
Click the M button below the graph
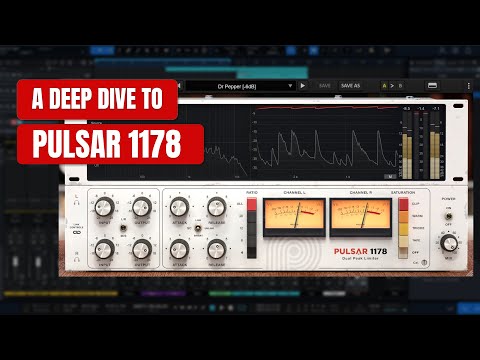(x=390, y=177)
